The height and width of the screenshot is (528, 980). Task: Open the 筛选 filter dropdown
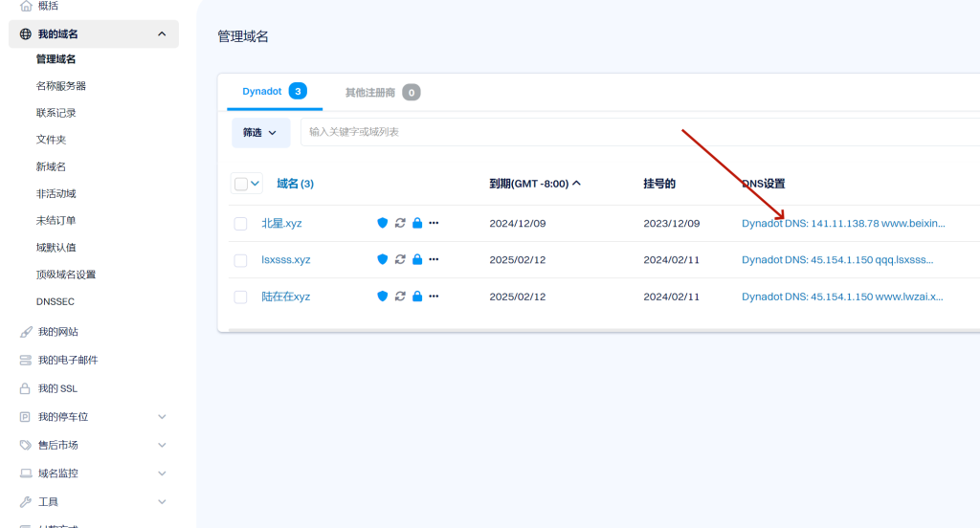click(260, 132)
